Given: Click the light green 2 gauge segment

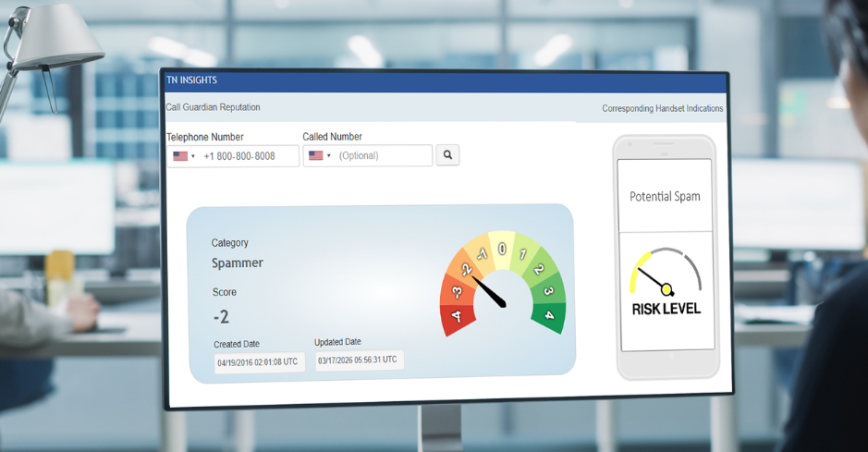Looking at the screenshot, I should tap(538, 269).
